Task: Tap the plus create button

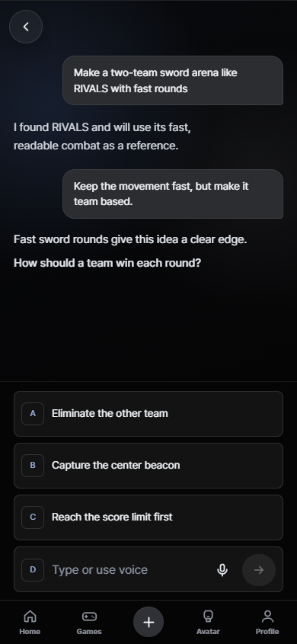Action: [x=148, y=622]
